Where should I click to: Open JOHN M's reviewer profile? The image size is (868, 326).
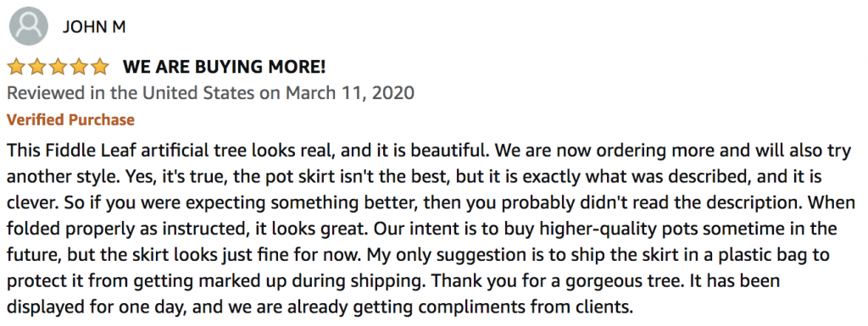(94, 27)
